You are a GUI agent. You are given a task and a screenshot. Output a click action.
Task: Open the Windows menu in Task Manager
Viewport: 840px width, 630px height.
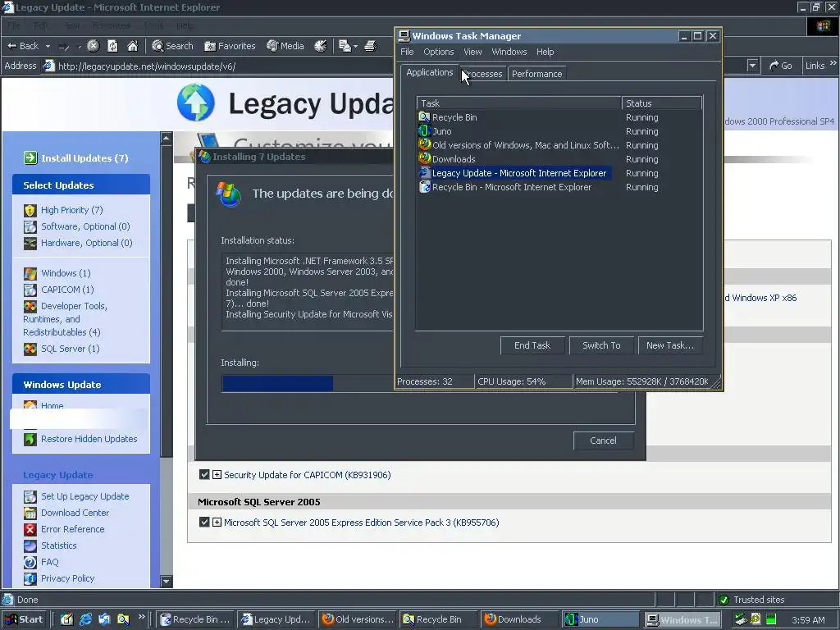(509, 52)
